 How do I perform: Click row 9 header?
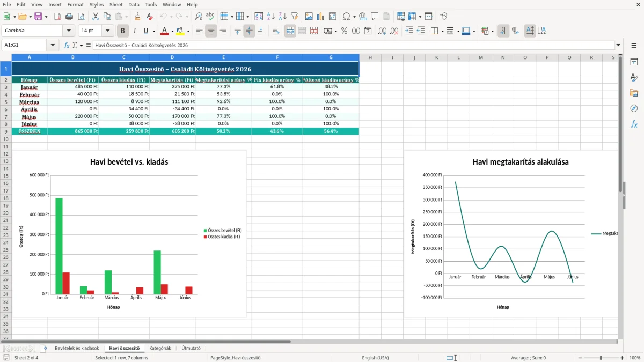5,131
